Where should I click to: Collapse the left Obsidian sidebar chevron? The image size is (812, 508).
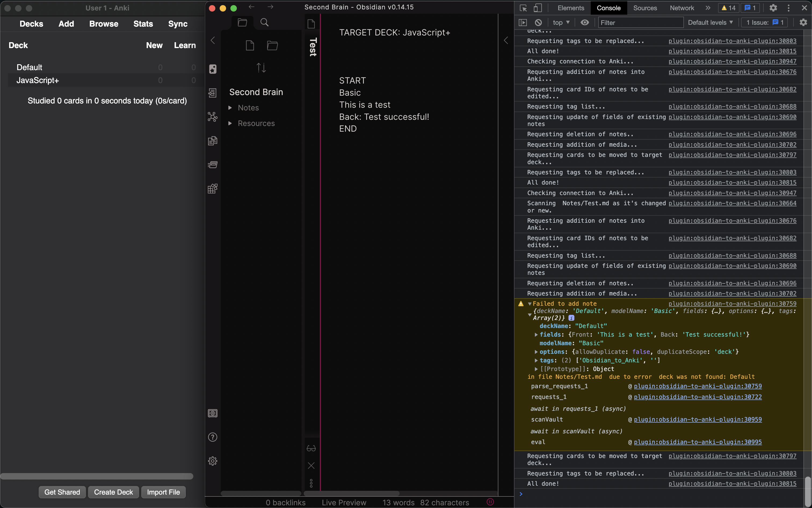click(x=213, y=40)
